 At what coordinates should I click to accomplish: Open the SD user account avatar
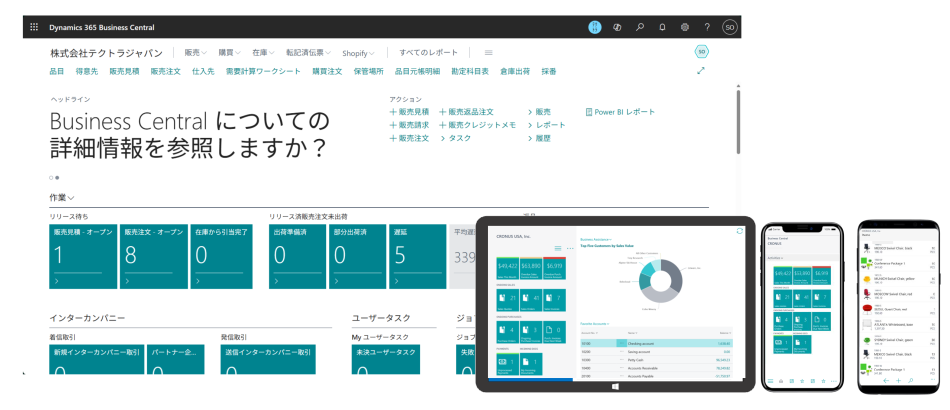click(x=730, y=27)
